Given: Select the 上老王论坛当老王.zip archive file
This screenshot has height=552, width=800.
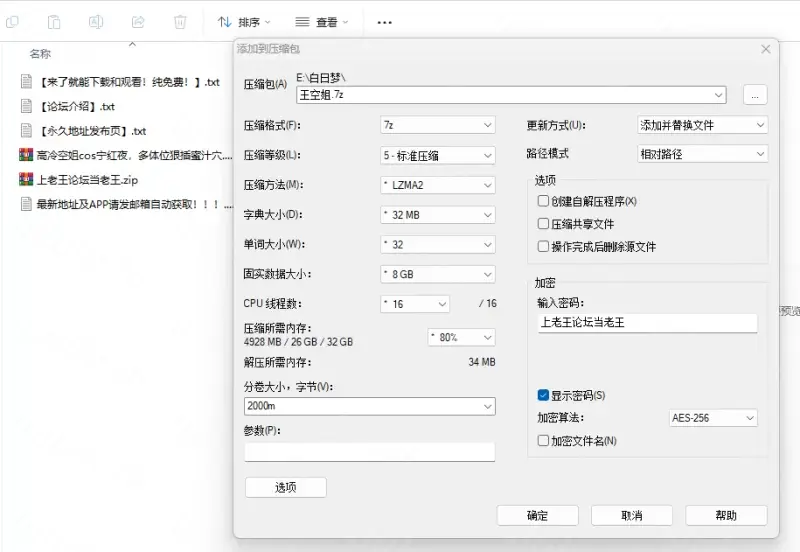Looking at the screenshot, I should point(86,180).
